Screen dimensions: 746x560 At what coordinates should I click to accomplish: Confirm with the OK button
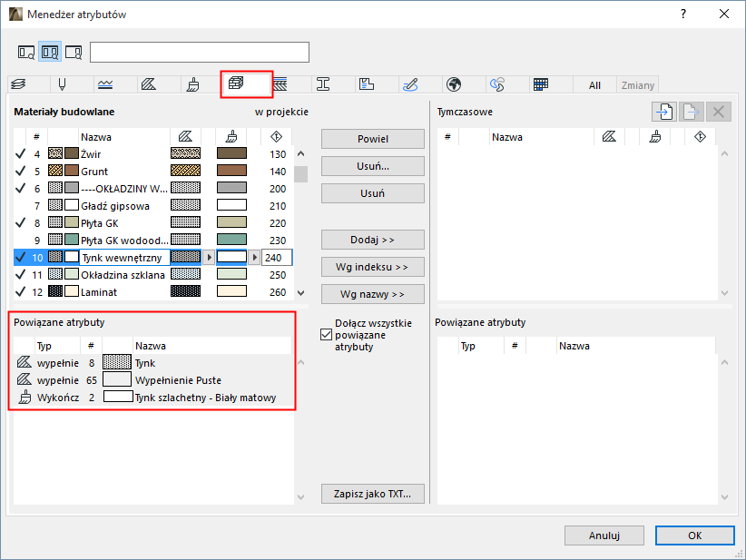click(x=695, y=535)
